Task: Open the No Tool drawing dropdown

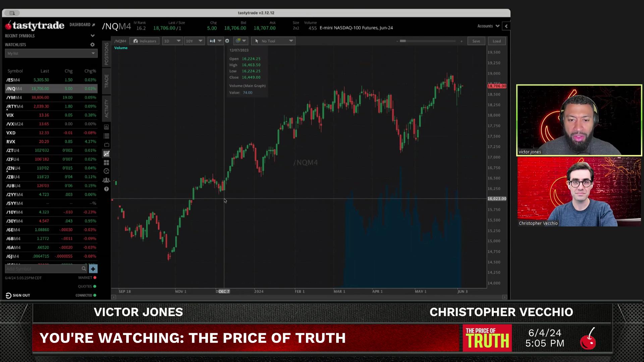Action: point(273,41)
